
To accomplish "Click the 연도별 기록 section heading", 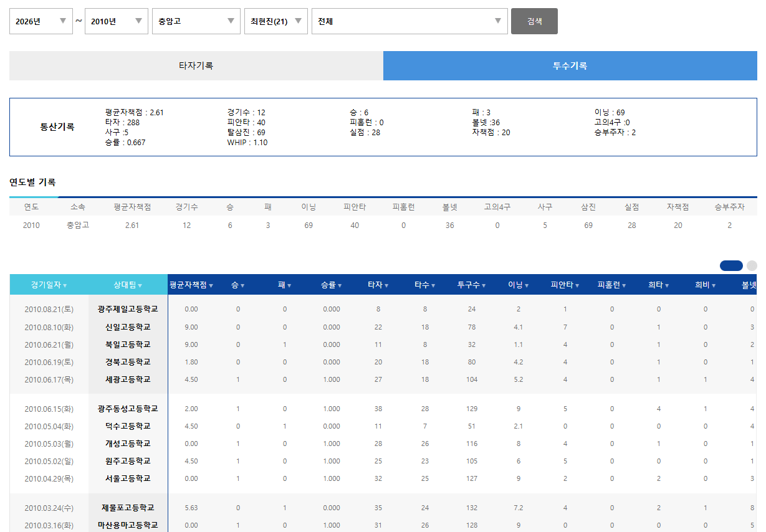I will click(x=32, y=183).
